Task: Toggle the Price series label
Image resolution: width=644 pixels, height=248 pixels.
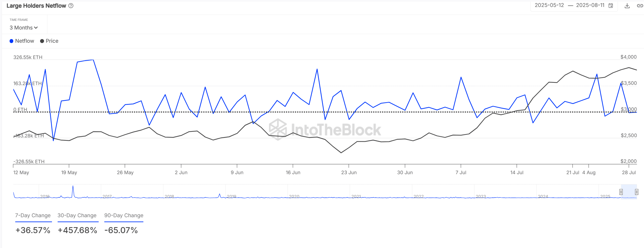Action: pos(52,41)
